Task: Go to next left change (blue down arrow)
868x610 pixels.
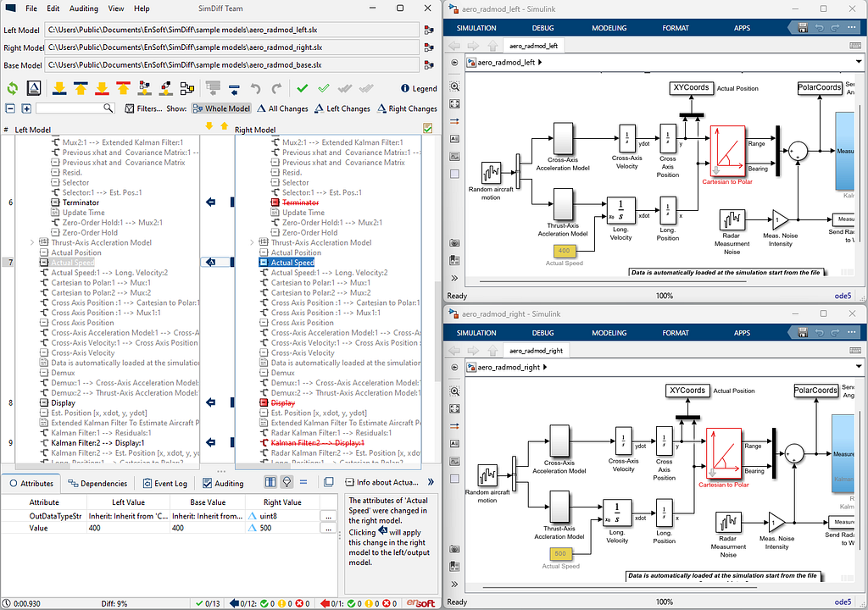Action: tap(59, 88)
